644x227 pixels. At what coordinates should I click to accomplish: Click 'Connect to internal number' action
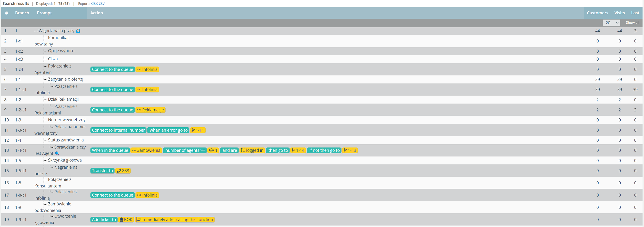click(118, 130)
